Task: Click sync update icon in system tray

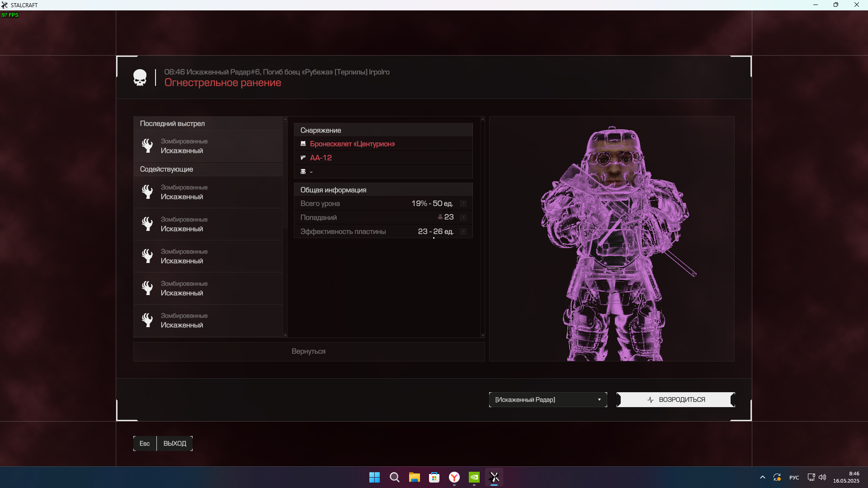Action: (777, 477)
